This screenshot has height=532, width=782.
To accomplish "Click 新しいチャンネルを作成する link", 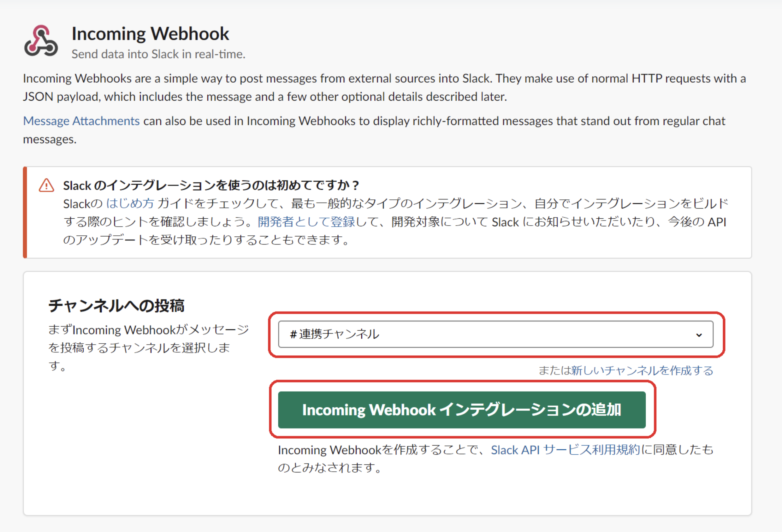I will [x=642, y=370].
